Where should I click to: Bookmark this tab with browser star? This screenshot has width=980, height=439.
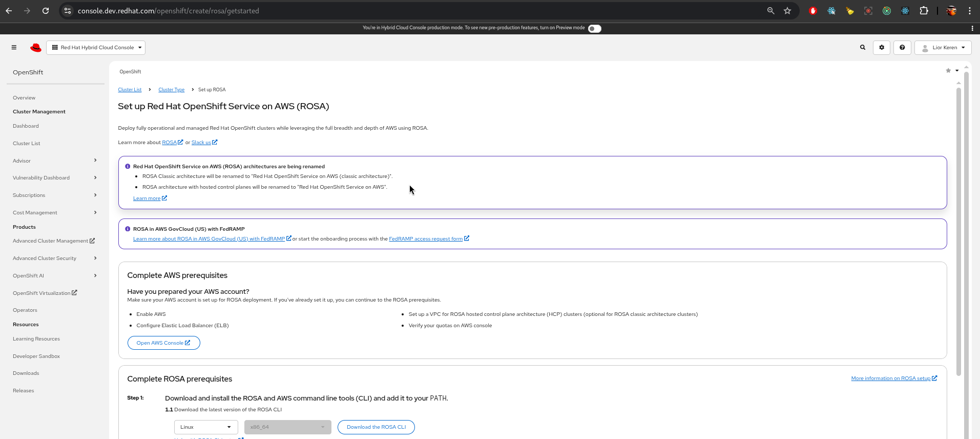pos(787,11)
